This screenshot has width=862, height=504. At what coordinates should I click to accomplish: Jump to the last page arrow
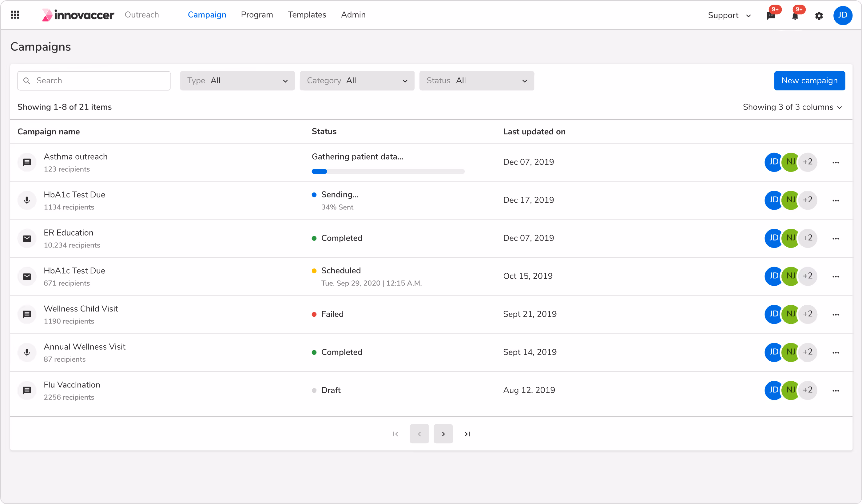467,434
